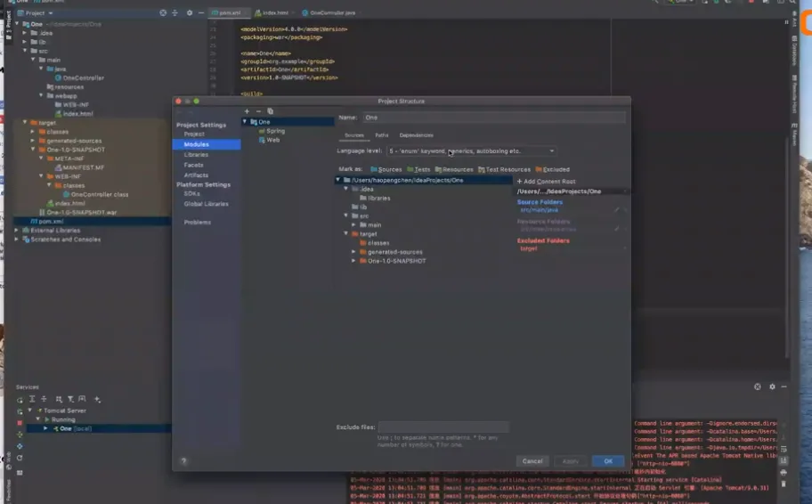Edit properties of src/main/java source folder
This screenshot has height=504, width=812.
(616, 210)
